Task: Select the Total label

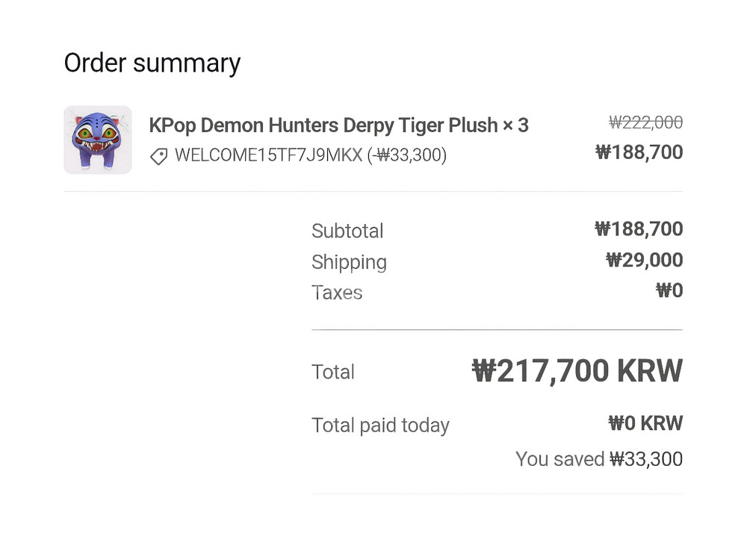Action: coord(333,372)
